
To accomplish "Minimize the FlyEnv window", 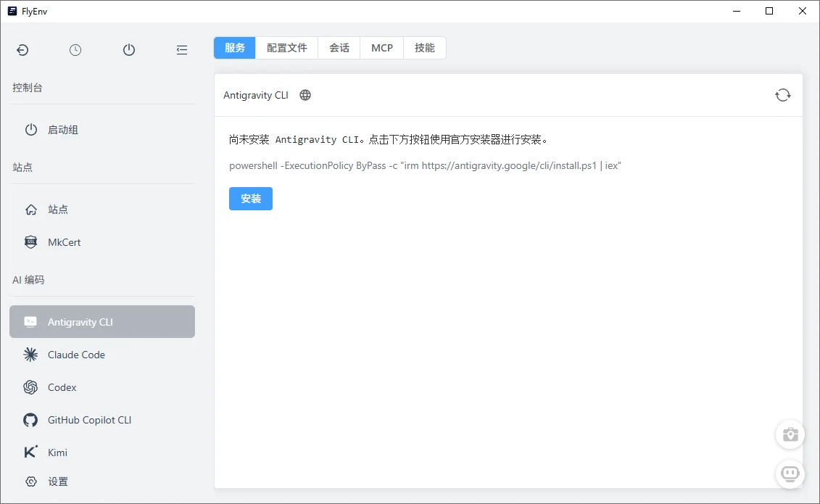I will point(737,11).
